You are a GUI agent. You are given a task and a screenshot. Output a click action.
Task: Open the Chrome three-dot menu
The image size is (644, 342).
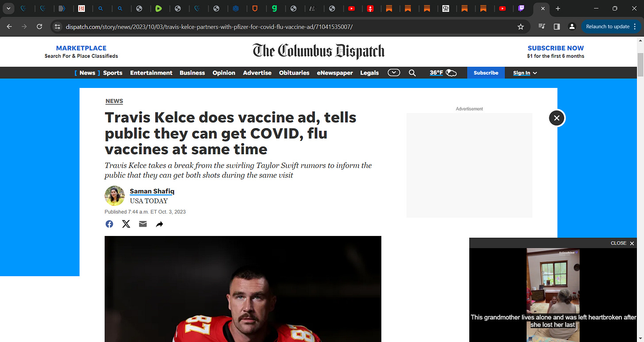635,27
